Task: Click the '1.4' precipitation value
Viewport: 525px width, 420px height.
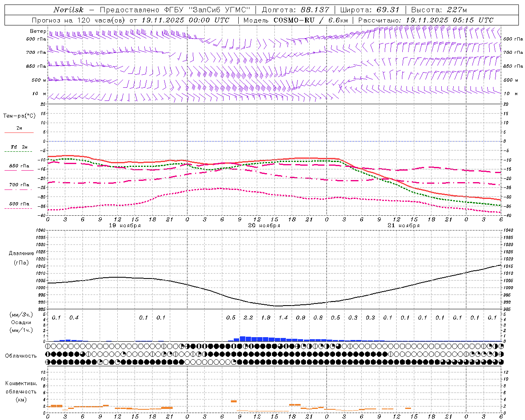Action: click(283, 317)
